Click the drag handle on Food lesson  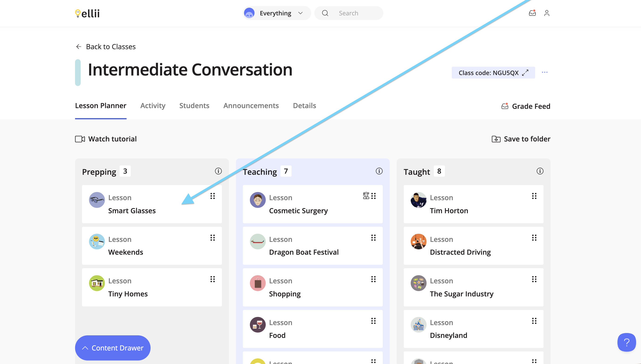(373, 321)
